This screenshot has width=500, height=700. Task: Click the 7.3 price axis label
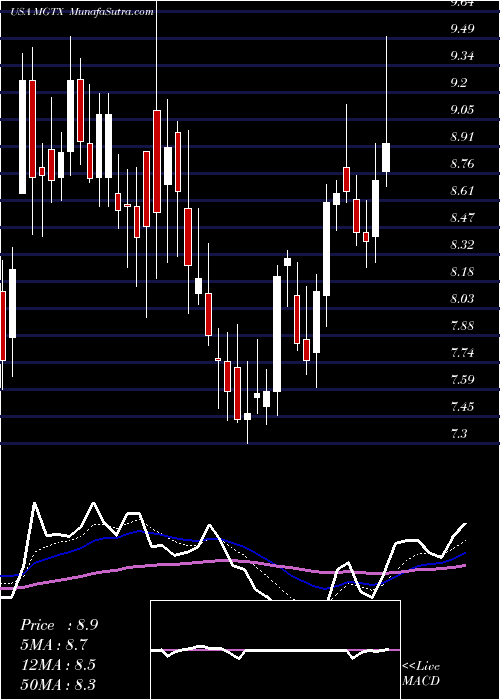[x=459, y=434]
